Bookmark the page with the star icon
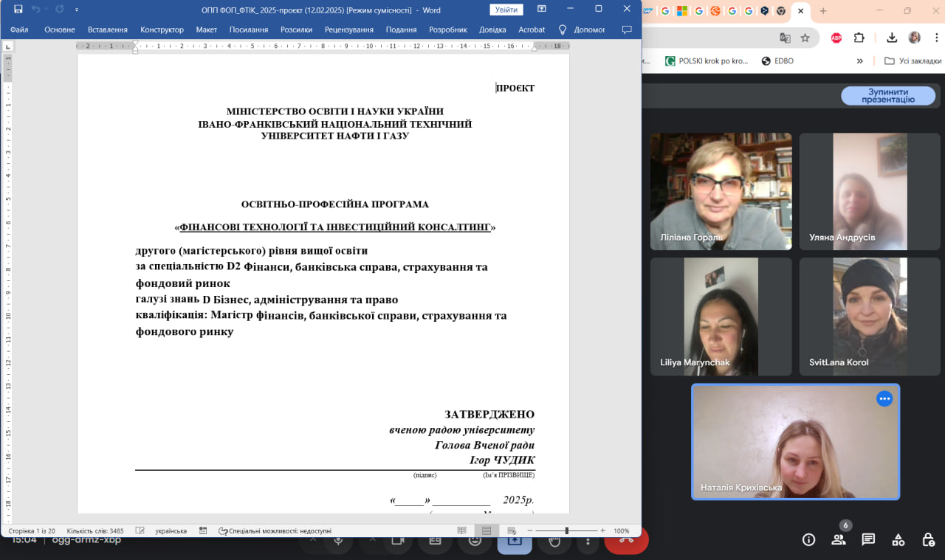Screen dimensions: 945x560 (805, 38)
